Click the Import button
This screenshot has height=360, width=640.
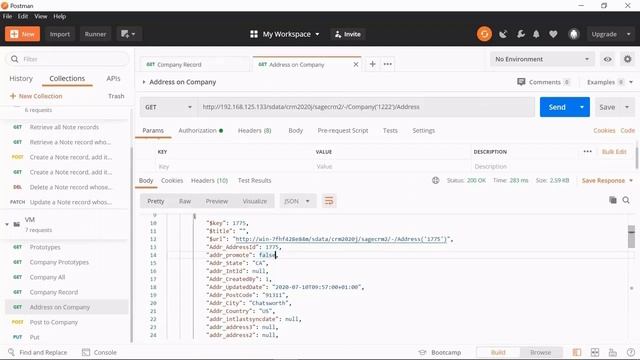point(60,34)
